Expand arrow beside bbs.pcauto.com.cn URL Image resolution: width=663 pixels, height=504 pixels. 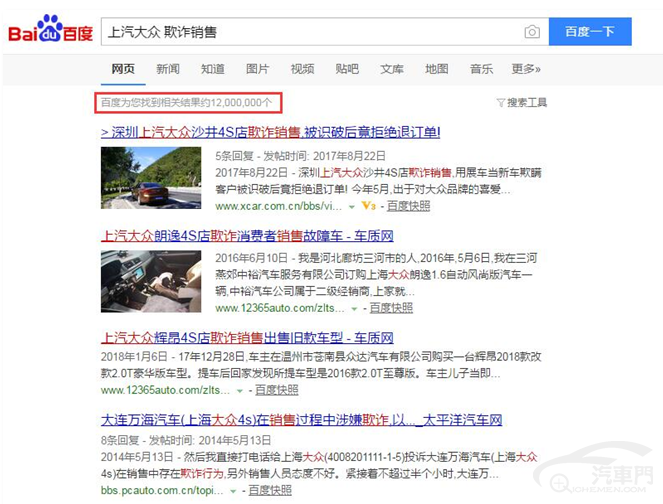pos(233,491)
